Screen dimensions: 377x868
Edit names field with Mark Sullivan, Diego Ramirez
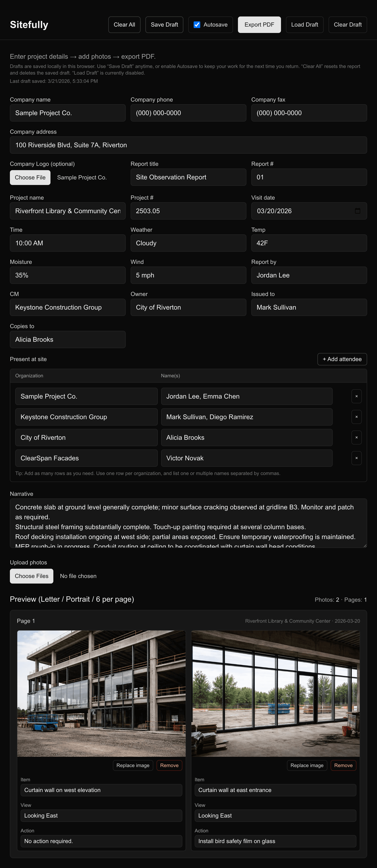[x=247, y=417]
